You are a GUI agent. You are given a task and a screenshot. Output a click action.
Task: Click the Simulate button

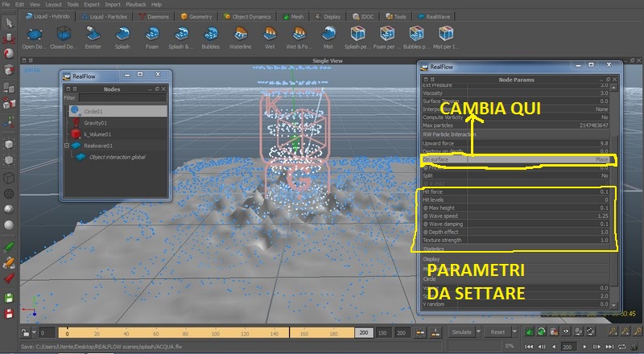click(x=461, y=331)
